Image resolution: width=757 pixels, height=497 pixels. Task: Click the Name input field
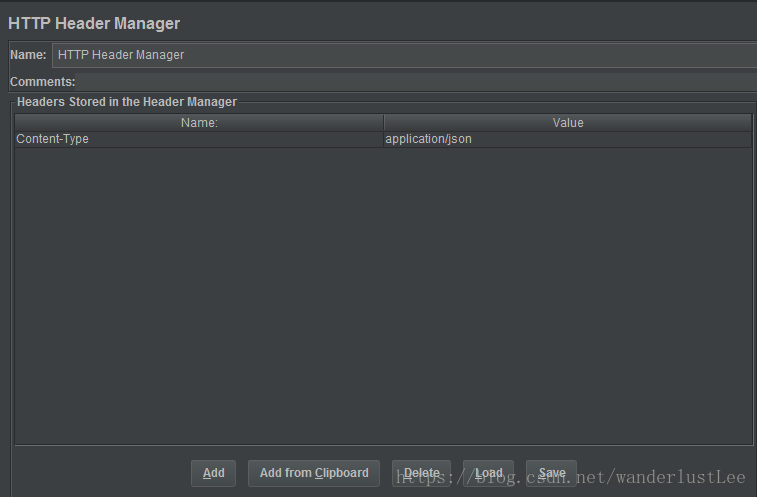pos(405,55)
